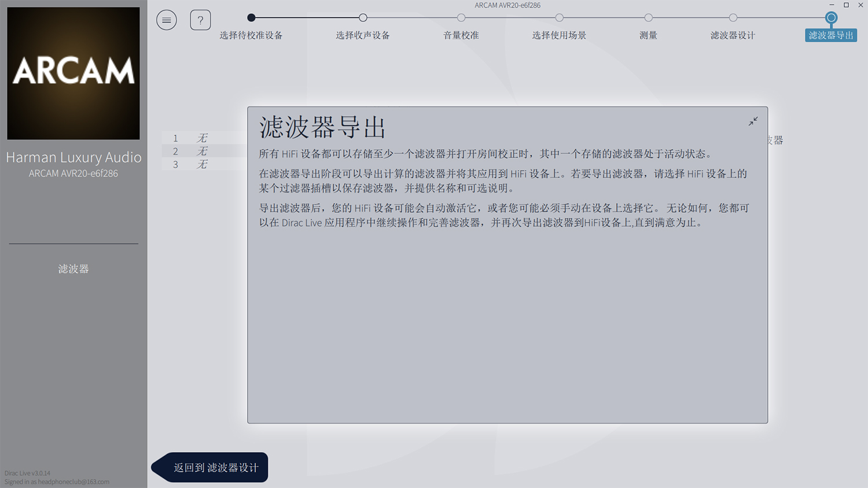Maximize the Dirac Live window
Viewport: 868px width, 488px height.
click(846, 5)
